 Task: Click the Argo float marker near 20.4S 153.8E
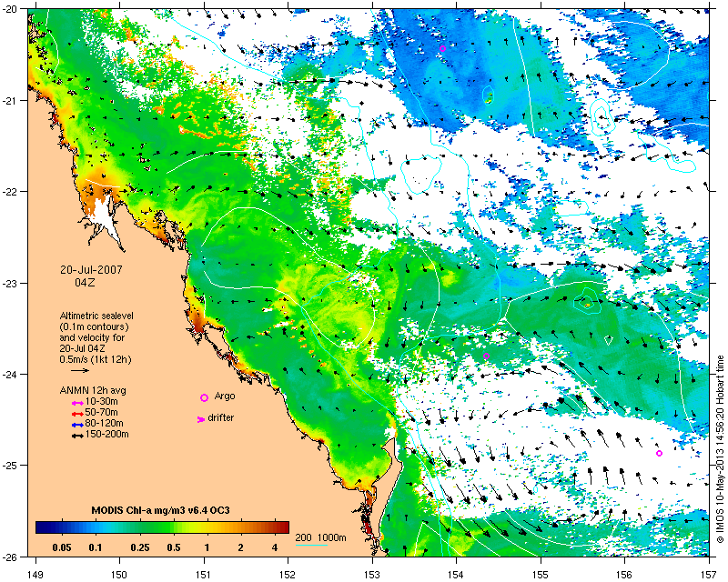coord(442,49)
